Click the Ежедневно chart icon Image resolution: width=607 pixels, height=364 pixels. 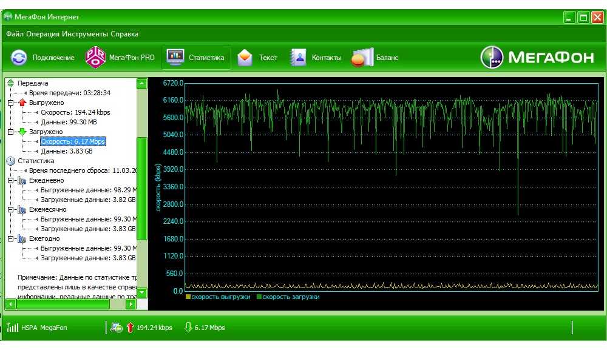click(x=22, y=180)
